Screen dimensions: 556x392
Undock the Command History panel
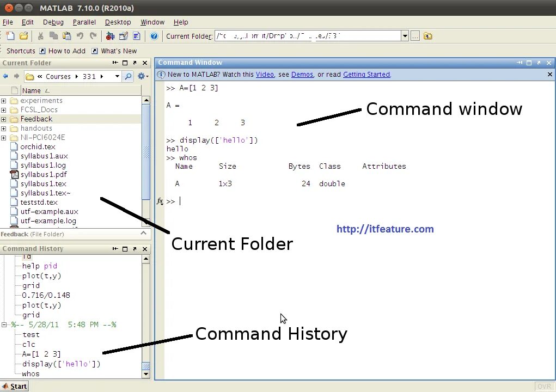point(135,249)
